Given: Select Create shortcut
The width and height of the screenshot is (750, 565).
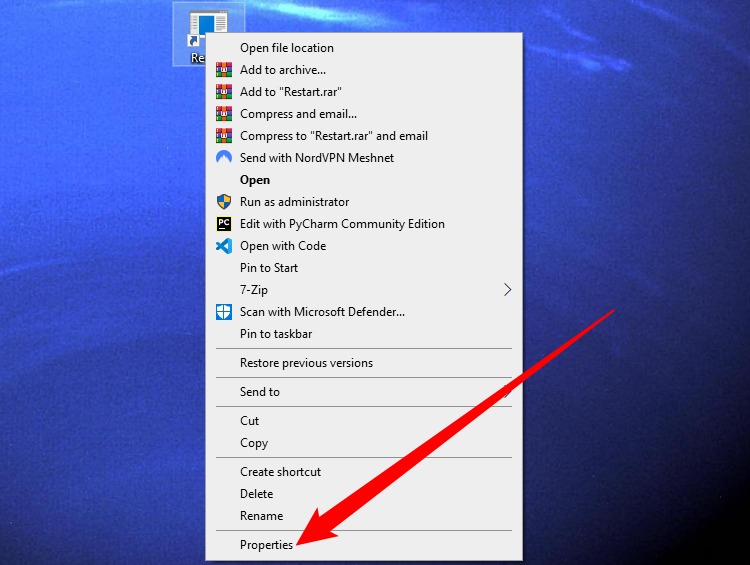Looking at the screenshot, I should [364, 472].
